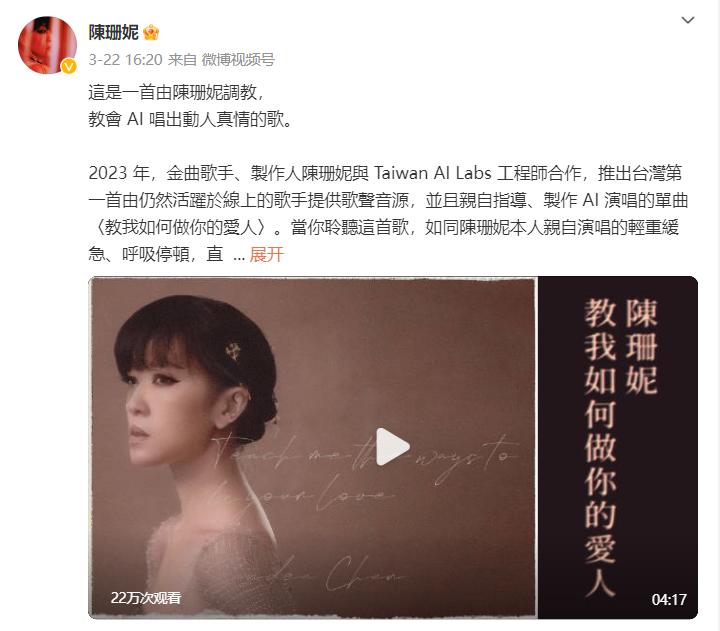Click the crown membership icon beside username
The height and width of the screenshot is (631, 720).
151,33
